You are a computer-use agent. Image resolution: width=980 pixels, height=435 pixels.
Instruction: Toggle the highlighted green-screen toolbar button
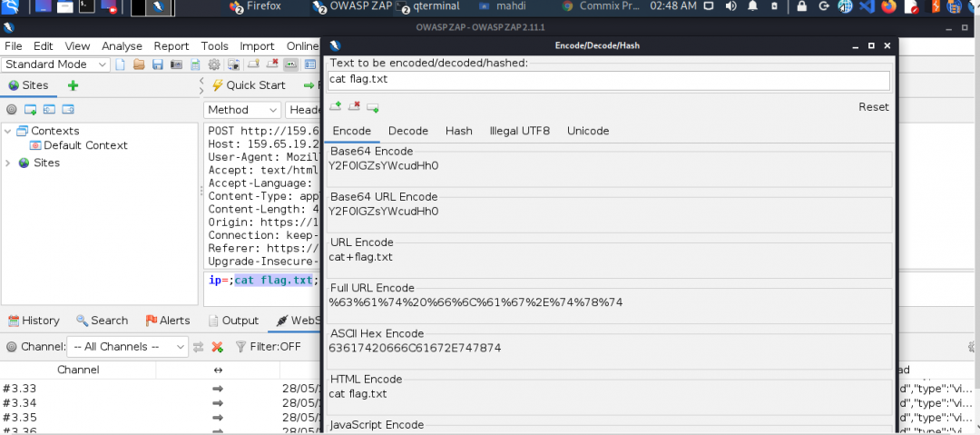(290, 64)
